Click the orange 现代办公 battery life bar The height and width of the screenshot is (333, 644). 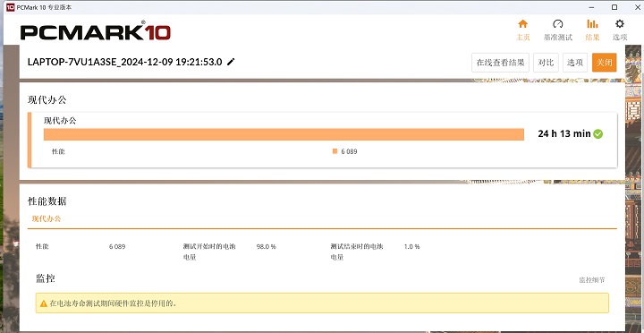[284, 134]
